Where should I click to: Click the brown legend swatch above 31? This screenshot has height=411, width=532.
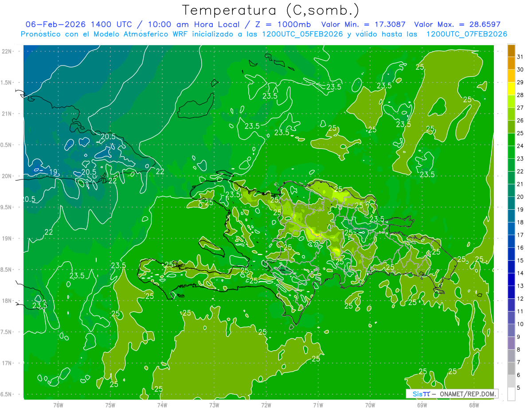point(511,51)
